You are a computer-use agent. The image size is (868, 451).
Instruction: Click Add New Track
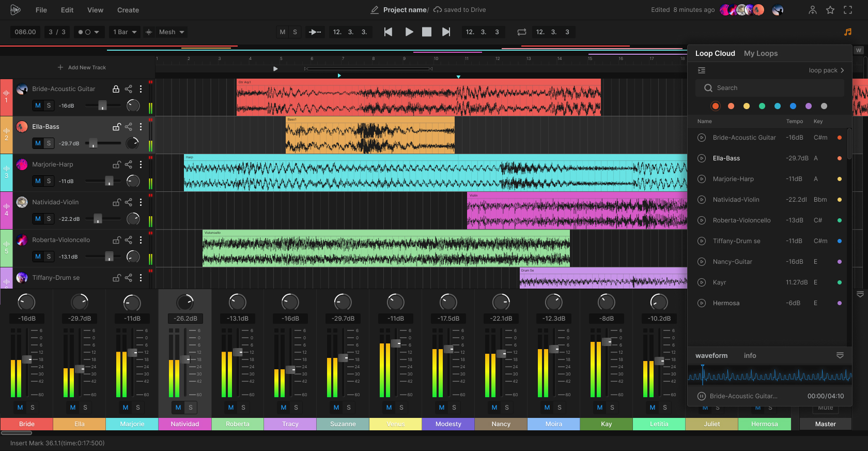tap(82, 67)
